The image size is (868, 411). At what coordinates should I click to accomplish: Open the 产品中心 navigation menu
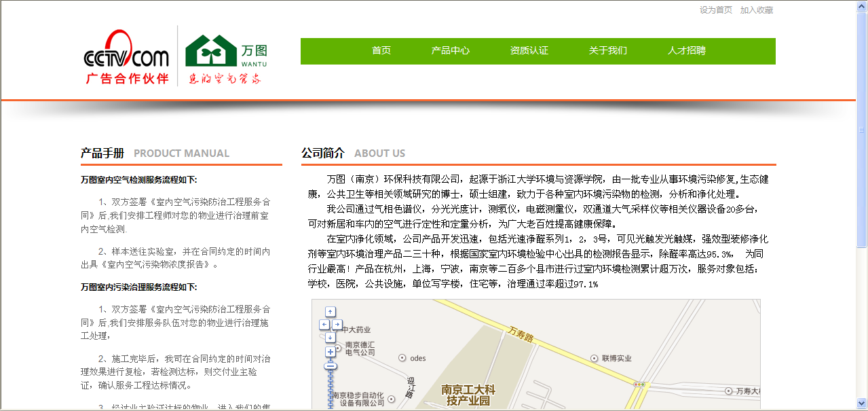(451, 51)
